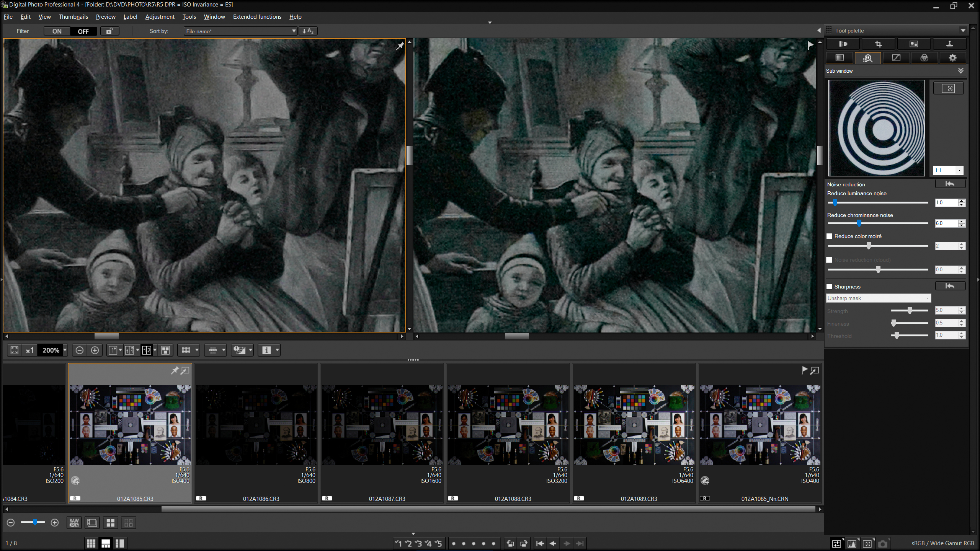Set preview to x1 magnification
The height and width of the screenshot is (551, 980).
pyautogui.click(x=30, y=350)
